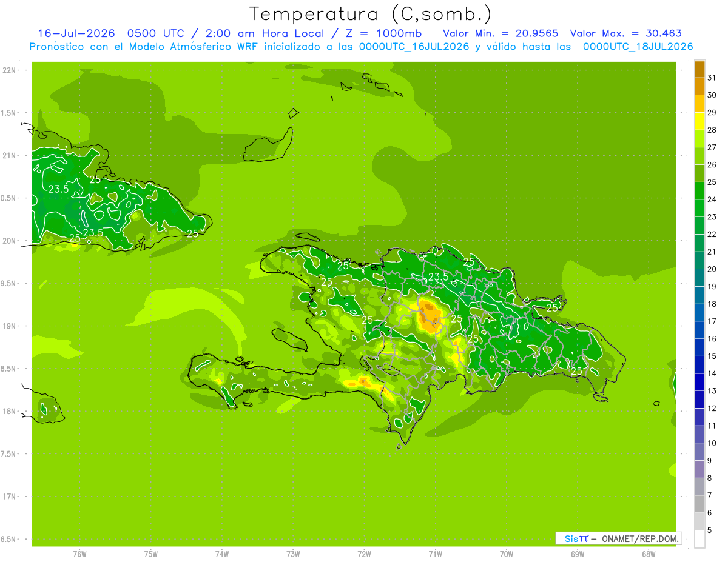728x562 pixels.
Task: Pick the teal legend swatch between 19 and 20
Action: (x=699, y=278)
